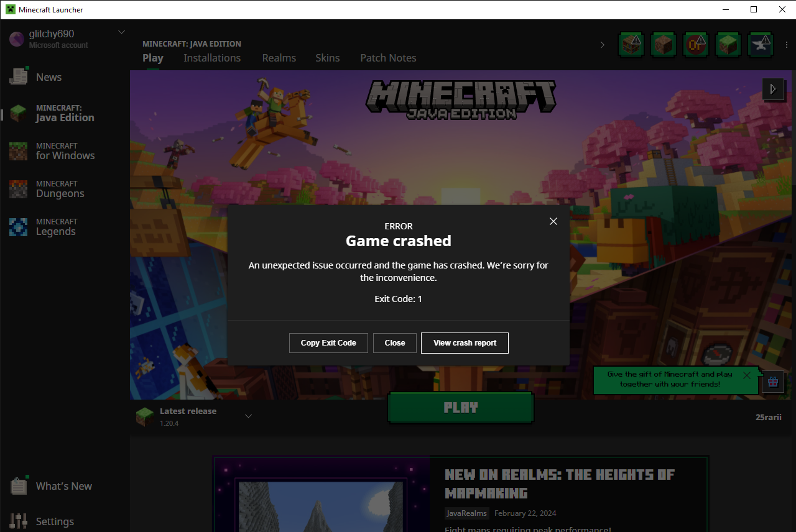Open What's New in the sidebar
Image resolution: width=796 pixels, height=532 pixels.
pos(51,486)
